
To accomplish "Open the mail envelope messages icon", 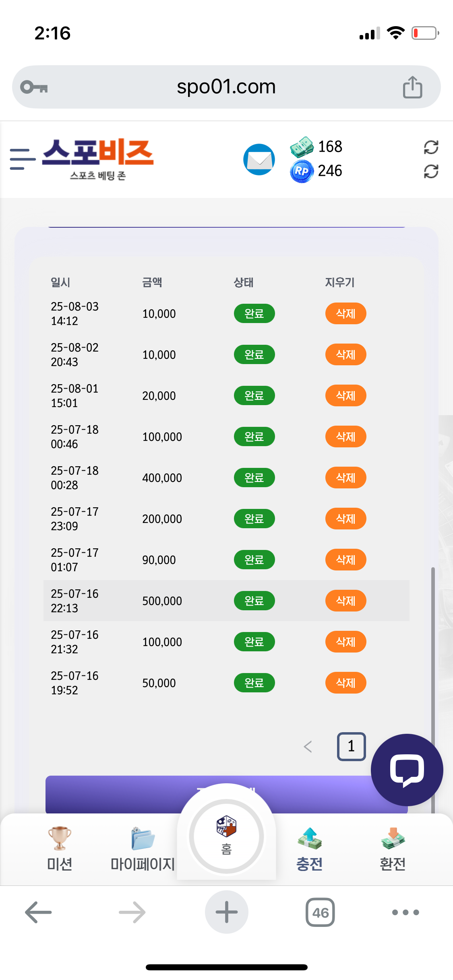I will coord(259,159).
